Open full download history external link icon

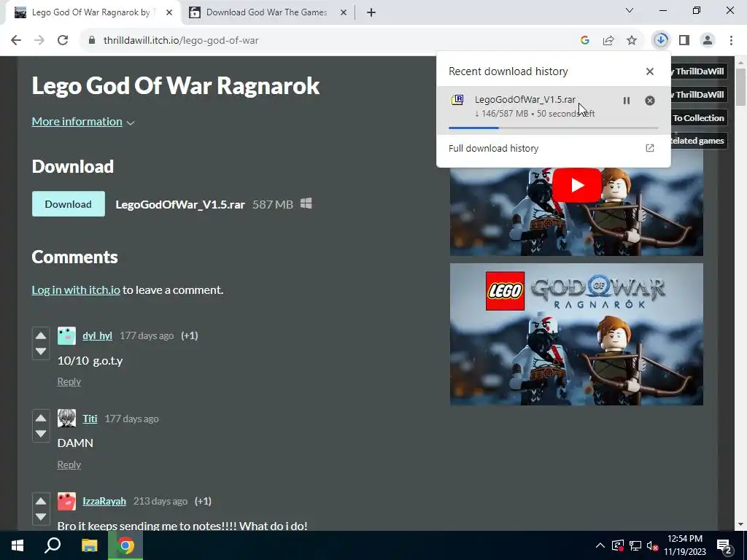click(650, 148)
